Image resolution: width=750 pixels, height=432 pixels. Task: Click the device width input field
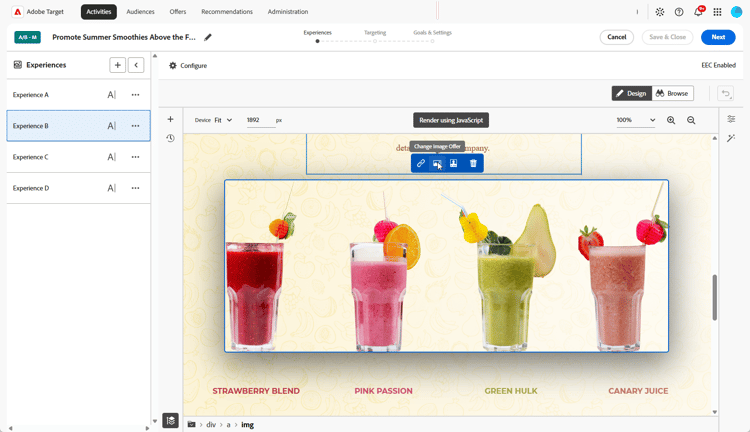point(259,120)
